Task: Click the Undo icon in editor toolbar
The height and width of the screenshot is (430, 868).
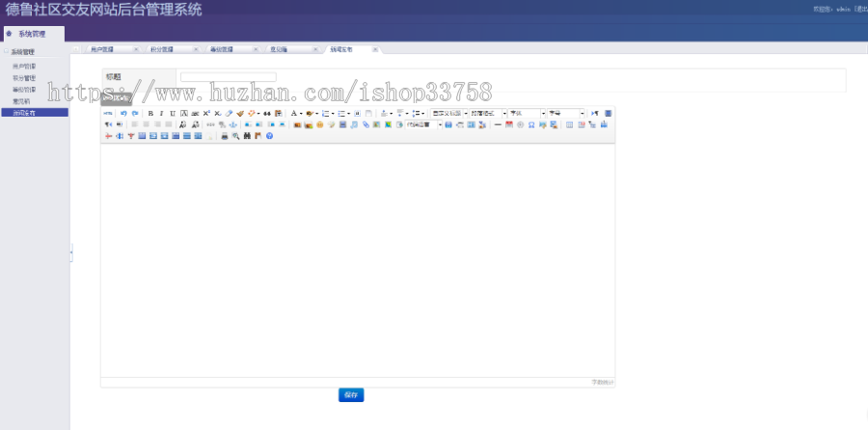Action: click(x=123, y=114)
